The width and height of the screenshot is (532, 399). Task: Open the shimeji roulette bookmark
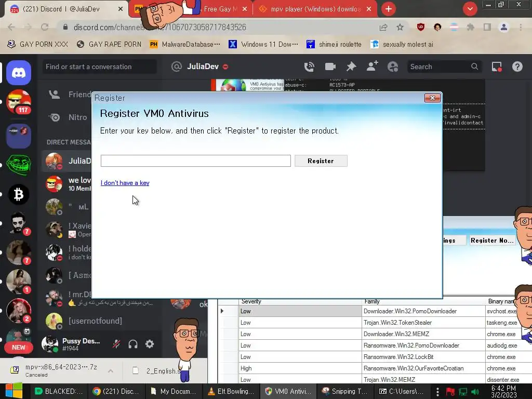334,45
